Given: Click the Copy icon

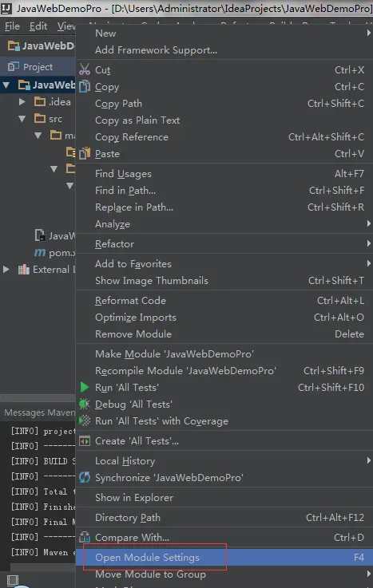Looking at the screenshot, I should click(85, 86).
